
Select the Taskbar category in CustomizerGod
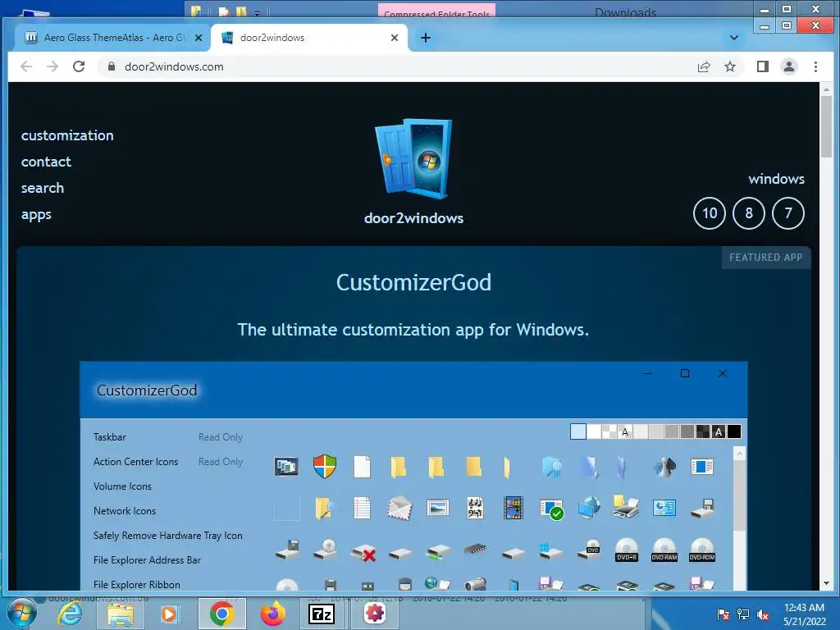(x=110, y=437)
